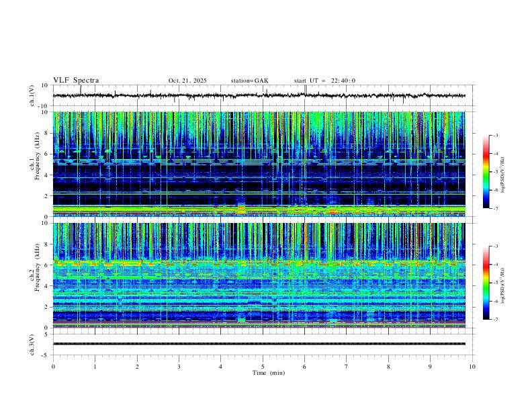The image size is (532, 411).
Task: Click the "VLF Spectra" title text
Action: [76, 81]
